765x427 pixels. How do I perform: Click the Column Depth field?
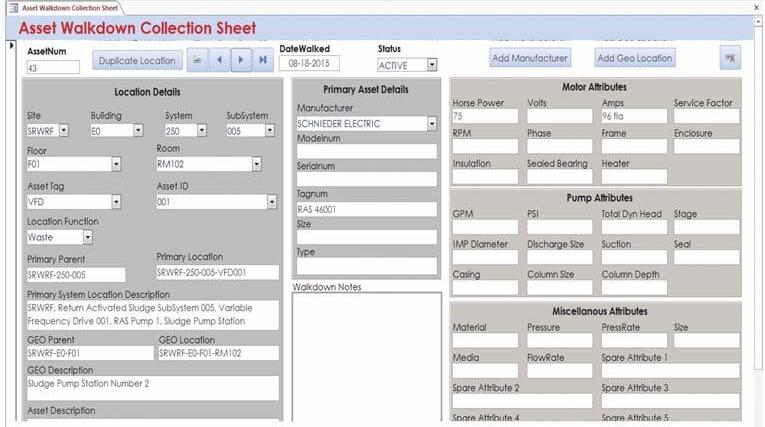pos(634,287)
